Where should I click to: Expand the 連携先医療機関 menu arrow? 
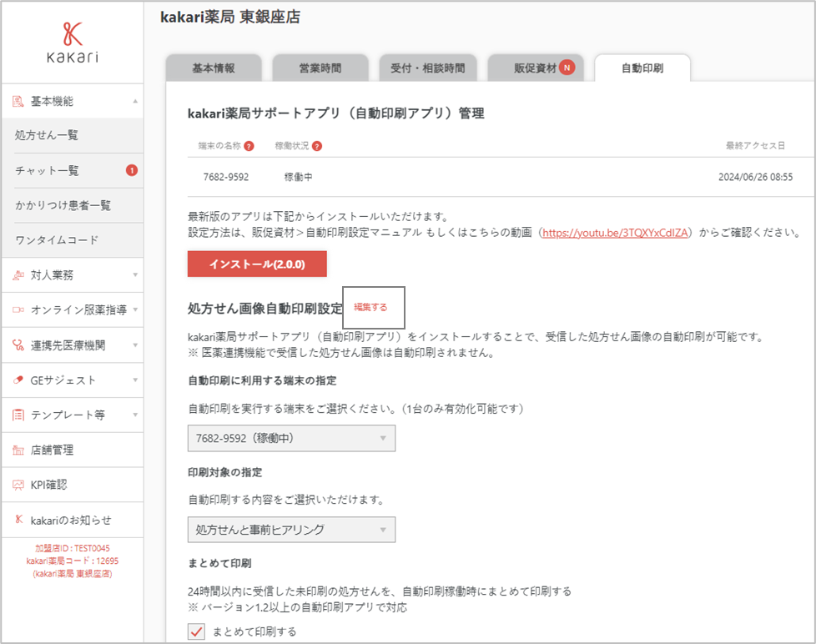pyautogui.click(x=135, y=345)
